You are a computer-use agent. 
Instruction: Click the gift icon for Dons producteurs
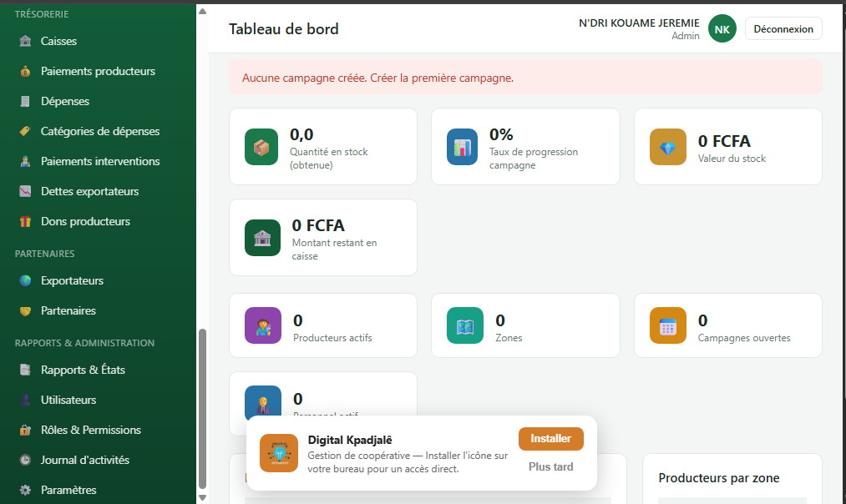25,222
